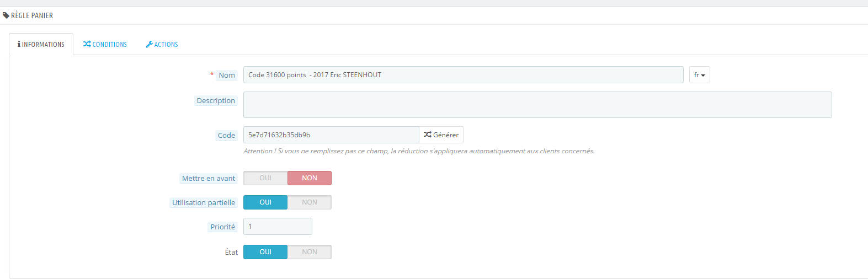This screenshot has height=279, width=868.
Task: Click the wrench icon on Actions tab
Action: tap(149, 44)
